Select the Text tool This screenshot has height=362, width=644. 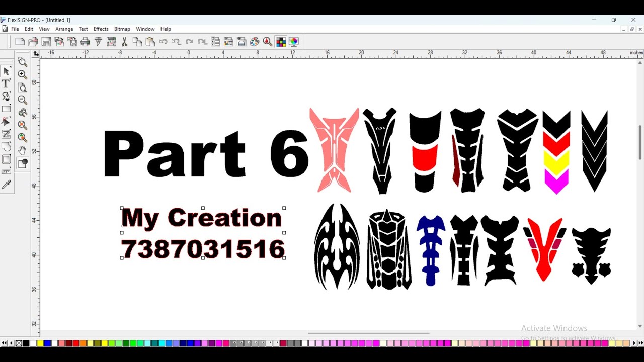click(7, 83)
